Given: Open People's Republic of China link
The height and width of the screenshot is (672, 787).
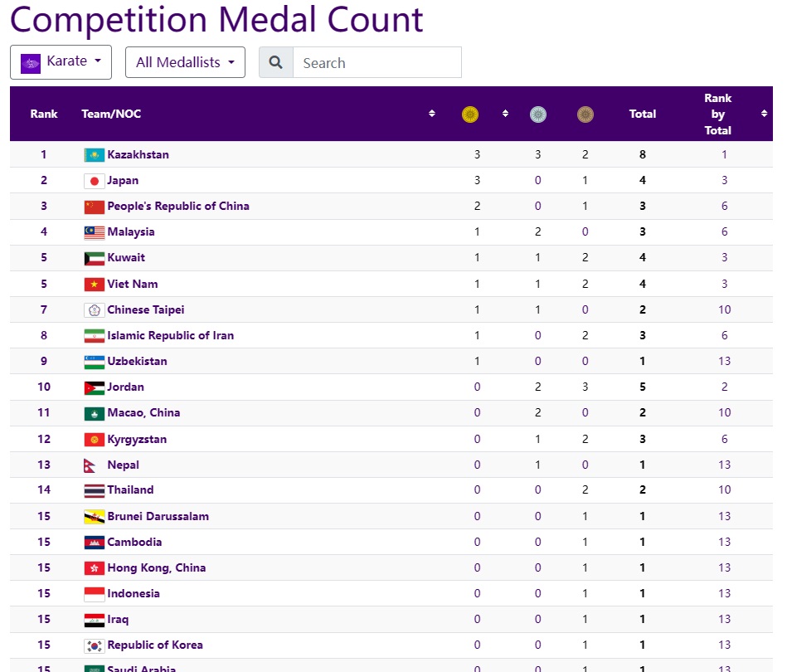Looking at the screenshot, I should (x=177, y=207).
